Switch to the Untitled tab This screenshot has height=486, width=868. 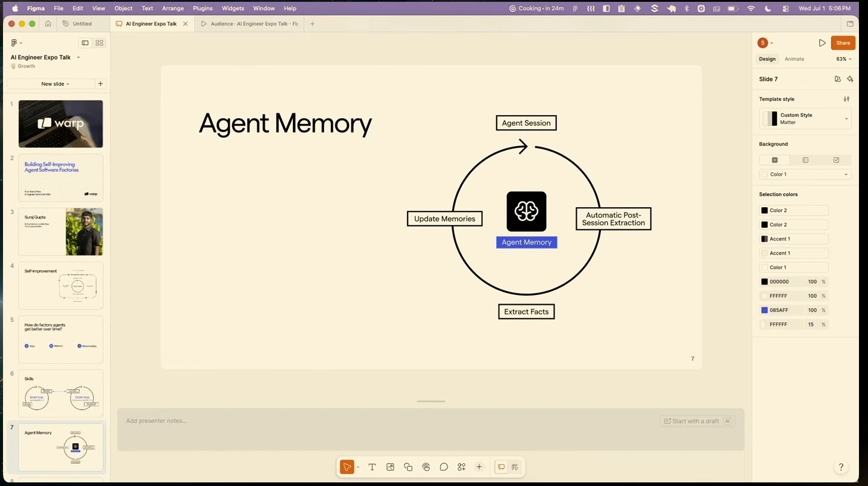83,24
